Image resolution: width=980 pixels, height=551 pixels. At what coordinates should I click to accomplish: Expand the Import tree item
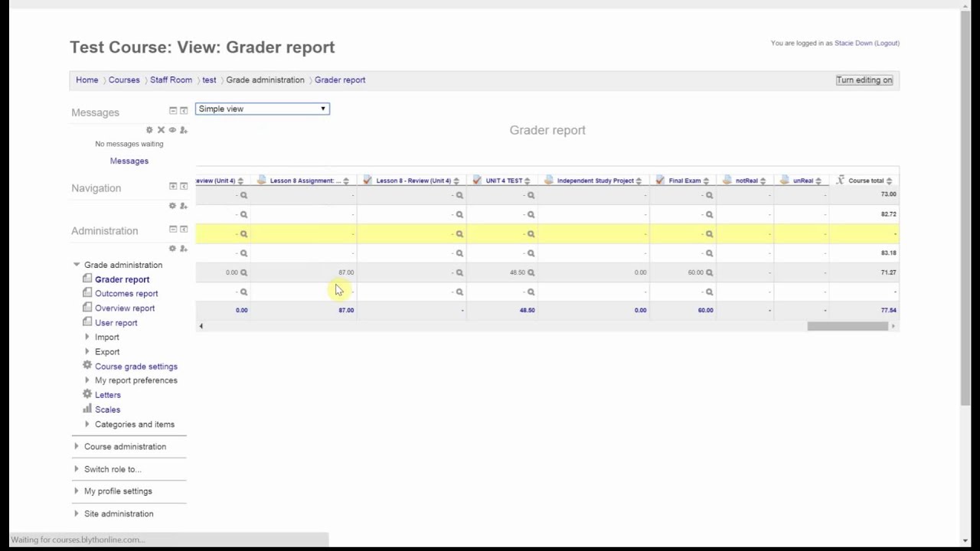click(87, 337)
